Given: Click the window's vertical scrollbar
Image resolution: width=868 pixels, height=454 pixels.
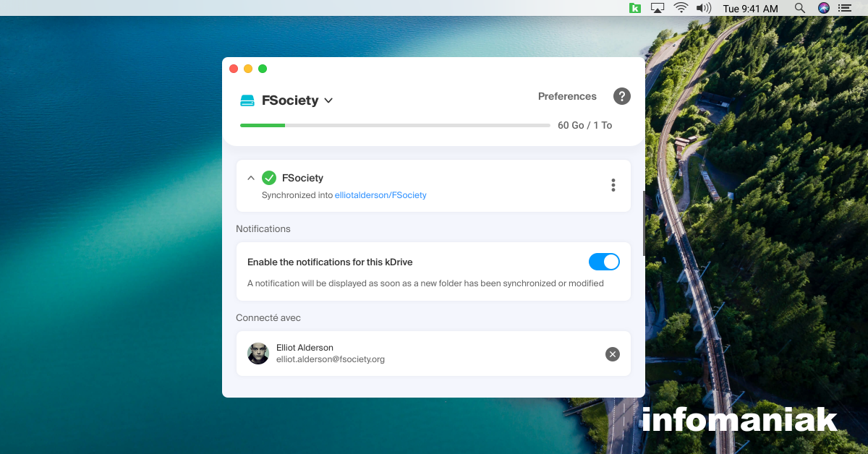Looking at the screenshot, I should tap(644, 223).
